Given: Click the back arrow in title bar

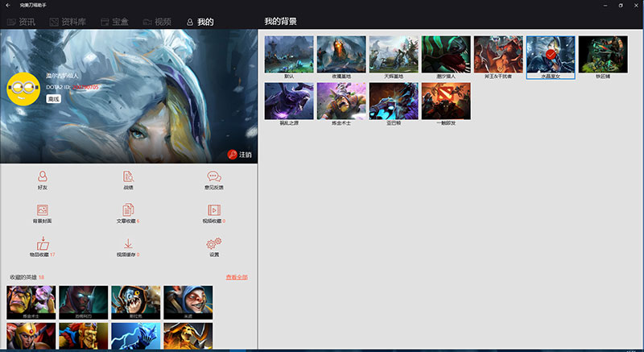Looking at the screenshot, I should click(x=8, y=6).
